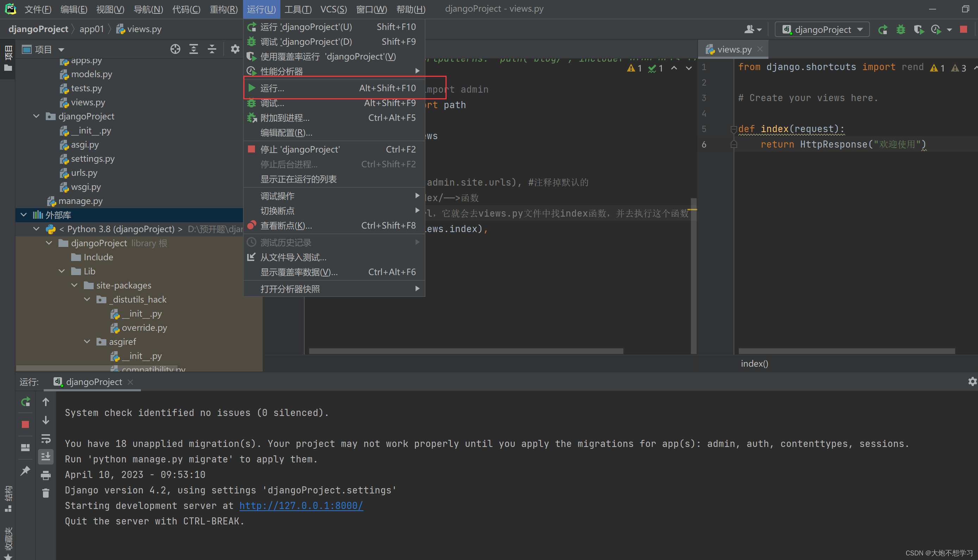Open models.py in project tree

point(92,74)
